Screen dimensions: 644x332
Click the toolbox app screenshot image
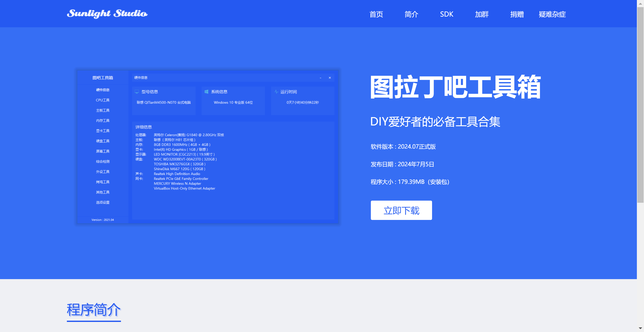(208, 147)
